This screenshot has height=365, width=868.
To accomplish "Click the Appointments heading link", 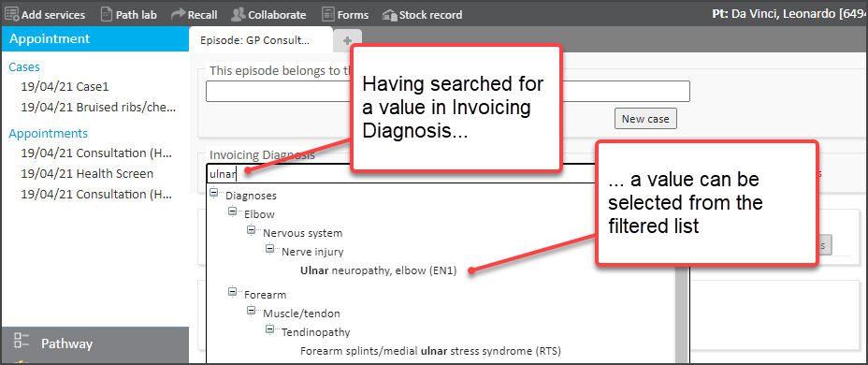I will [x=48, y=134].
